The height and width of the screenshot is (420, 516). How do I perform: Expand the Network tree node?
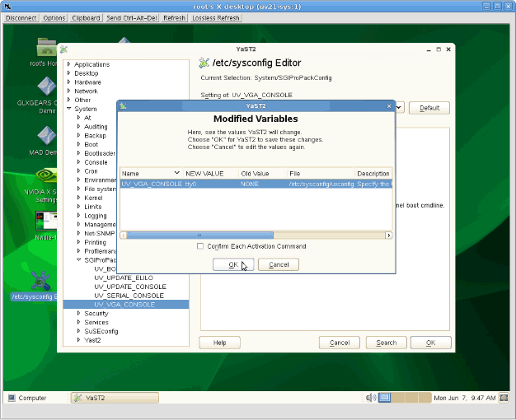click(68, 91)
